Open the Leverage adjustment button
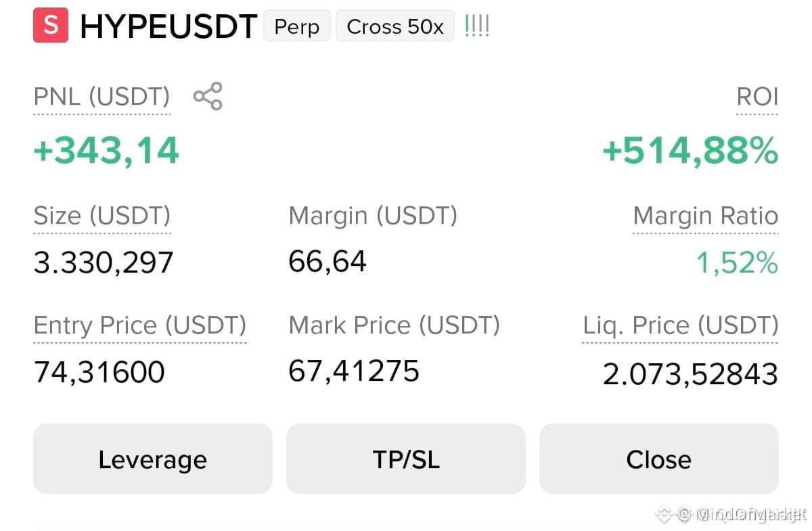 click(152, 459)
